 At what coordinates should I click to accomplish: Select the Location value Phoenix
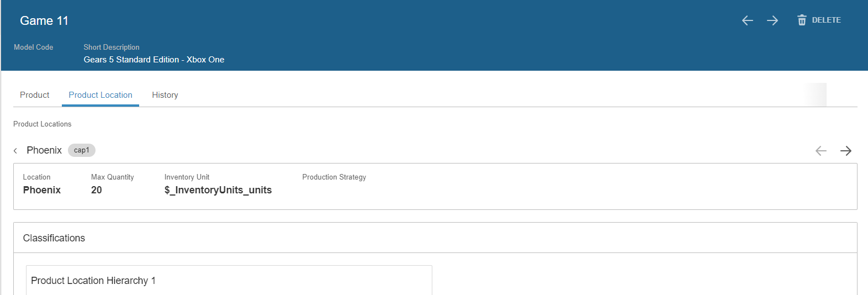point(42,190)
